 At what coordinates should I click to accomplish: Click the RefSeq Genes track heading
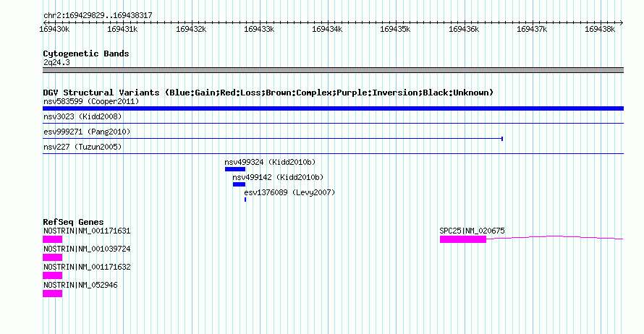73,222
